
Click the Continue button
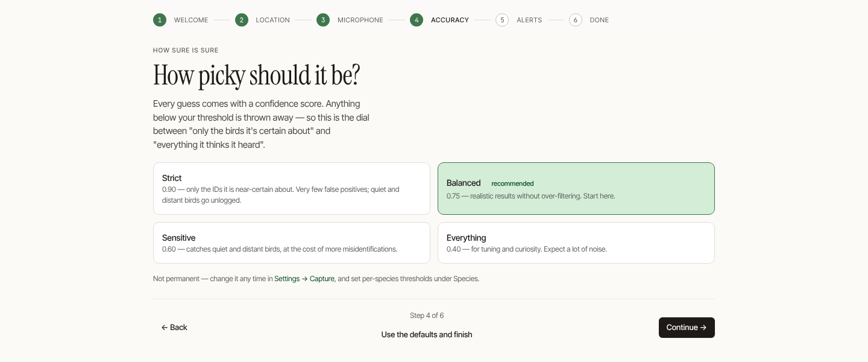click(687, 328)
